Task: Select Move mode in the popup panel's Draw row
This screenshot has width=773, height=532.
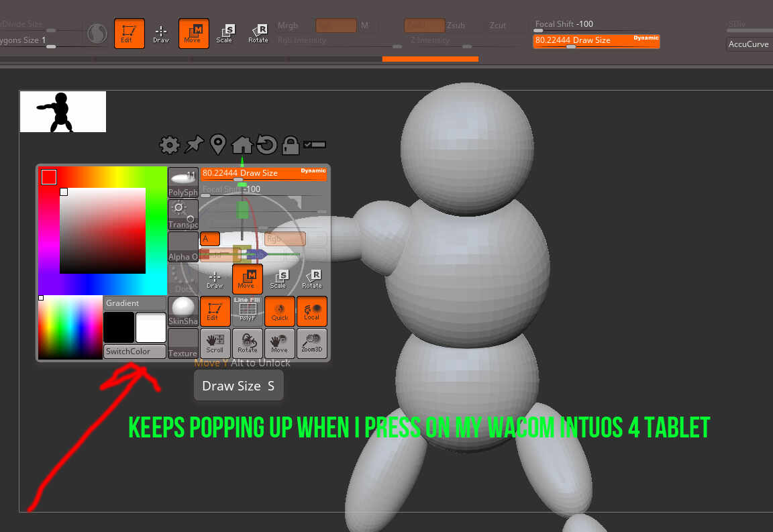Action: pyautogui.click(x=247, y=279)
